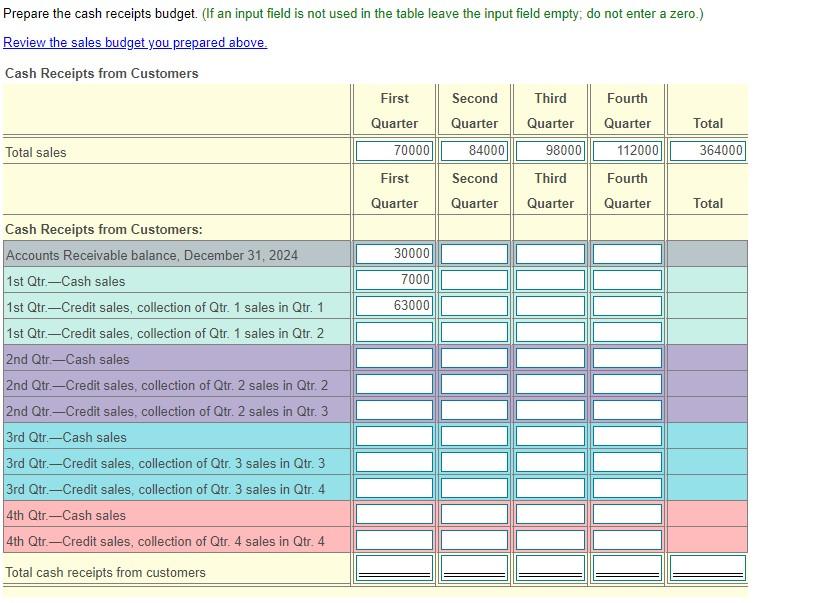
Task: Select Second Quarter Total sales field showing 84000
Action: point(474,150)
